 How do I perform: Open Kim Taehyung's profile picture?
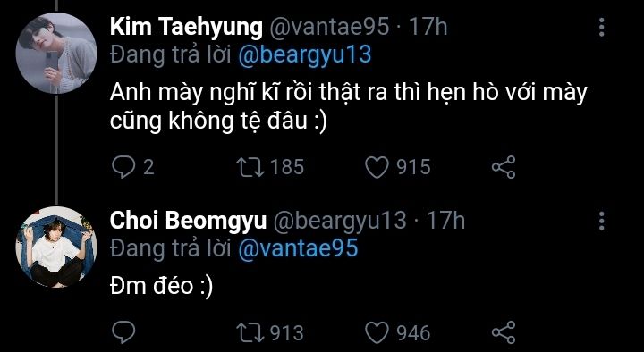(x=56, y=53)
